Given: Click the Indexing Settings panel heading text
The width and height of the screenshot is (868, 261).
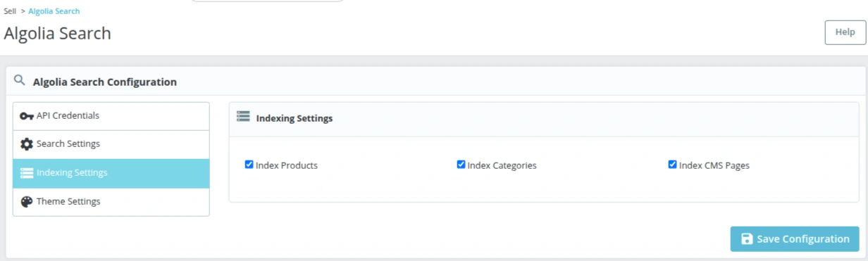Looking at the screenshot, I should pyautogui.click(x=294, y=118).
